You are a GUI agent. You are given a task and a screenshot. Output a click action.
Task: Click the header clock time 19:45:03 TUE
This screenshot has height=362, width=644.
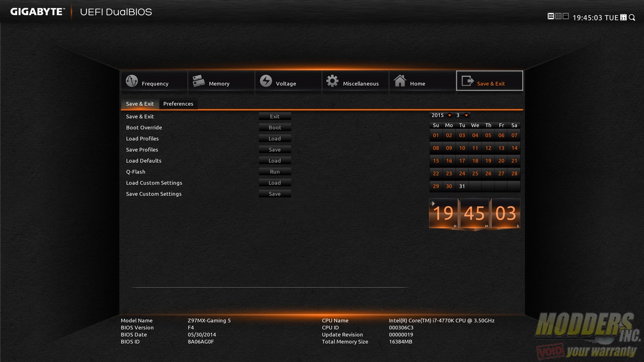596,18
